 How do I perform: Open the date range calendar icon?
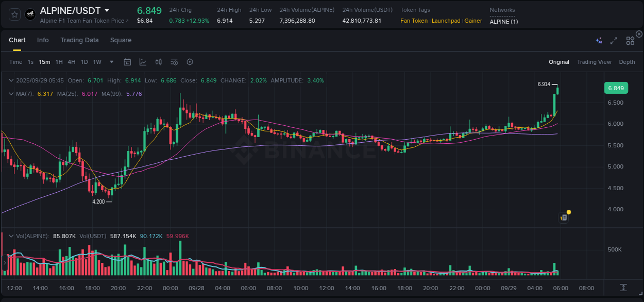pyautogui.click(x=127, y=61)
